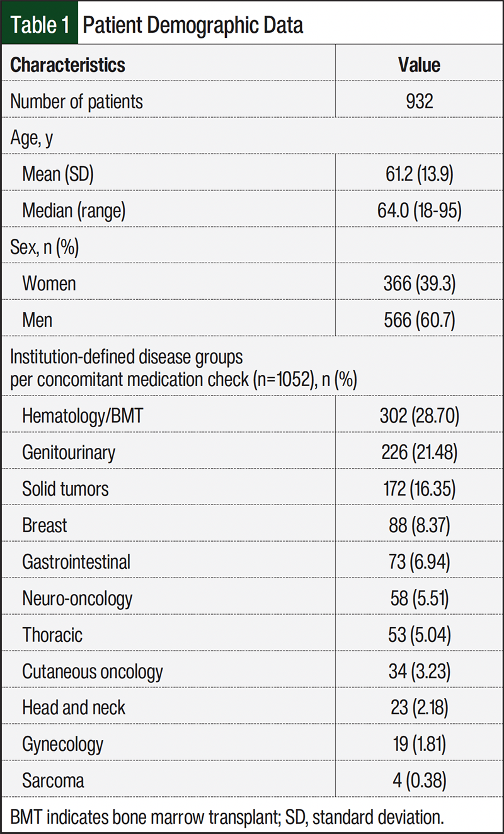Select the Value column header
Image resolution: width=504 pixels, height=834 pixels.
(419, 65)
